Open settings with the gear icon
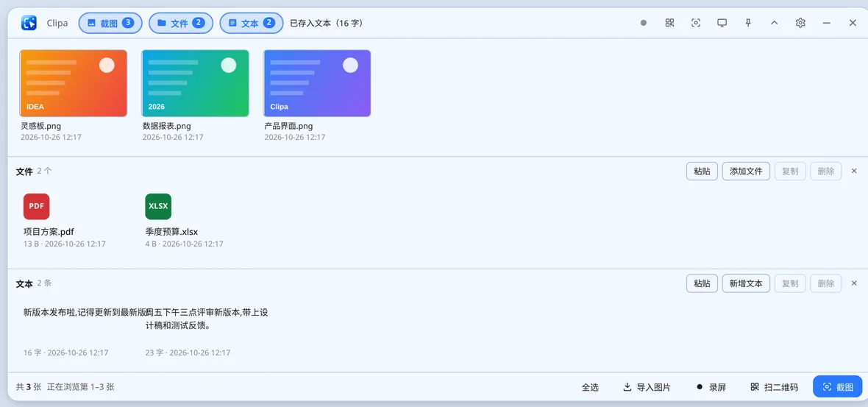 point(800,23)
